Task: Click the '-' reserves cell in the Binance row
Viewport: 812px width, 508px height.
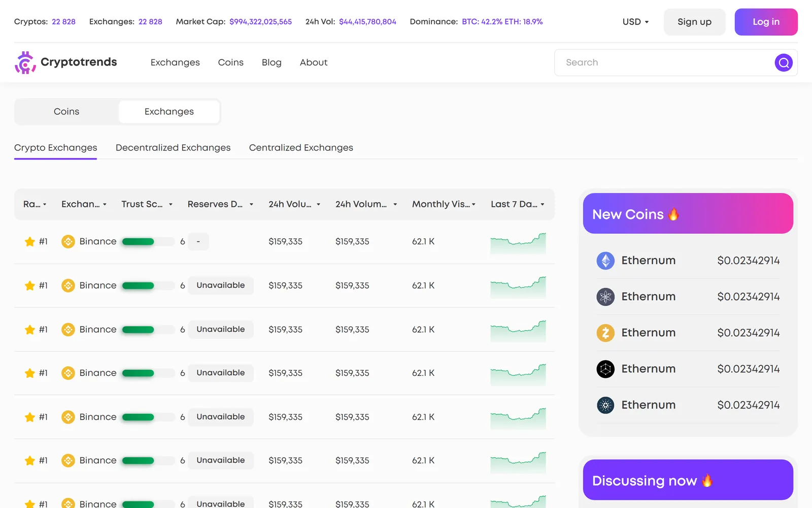Action: (198, 241)
